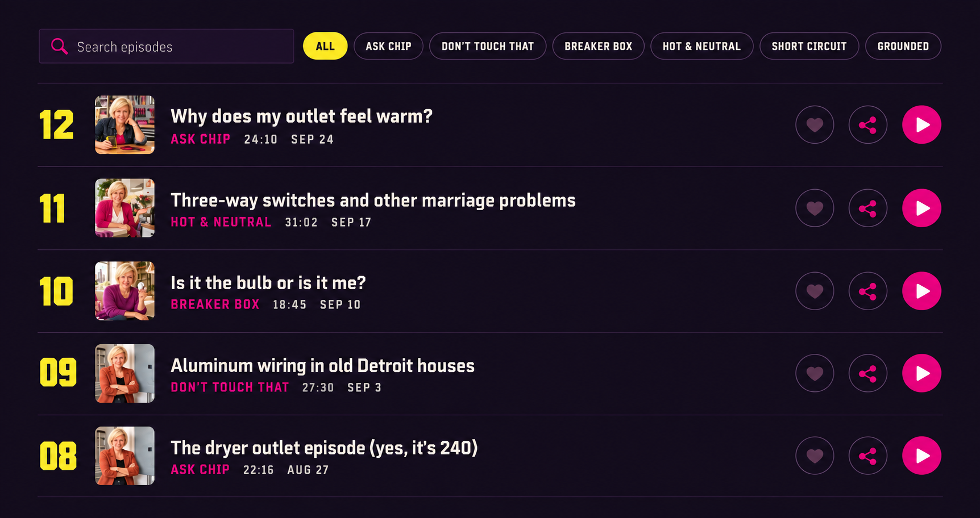Focus the Search episodes field
Viewport: 980px width, 518px height.
(166, 46)
